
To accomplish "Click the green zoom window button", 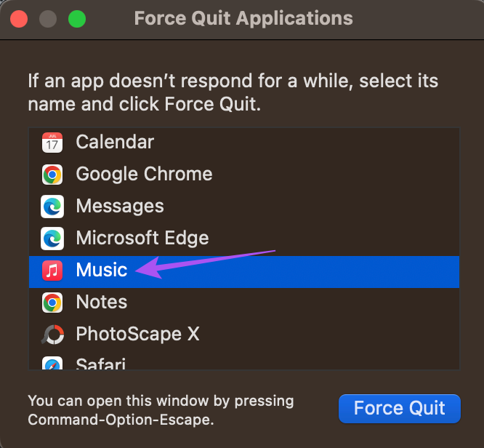I will click(77, 19).
